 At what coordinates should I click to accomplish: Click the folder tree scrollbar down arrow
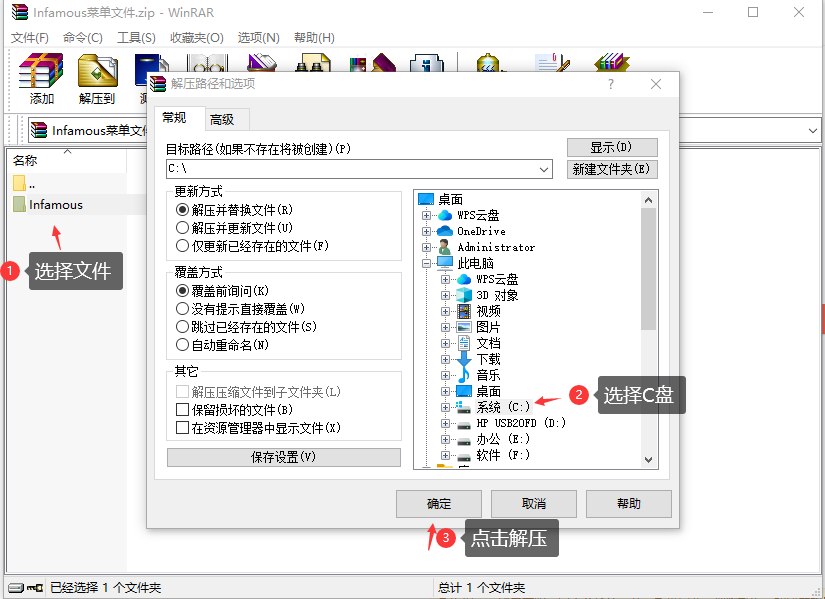click(x=648, y=460)
